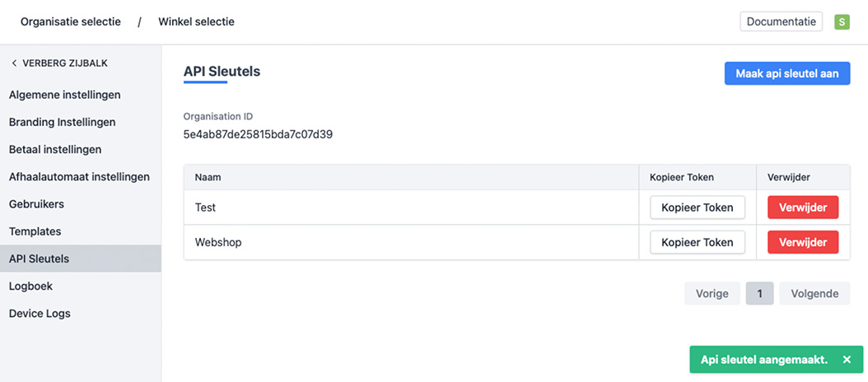868x382 pixels.
Task: Click Maak api sleutel aan button
Action: pyautogui.click(x=786, y=73)
